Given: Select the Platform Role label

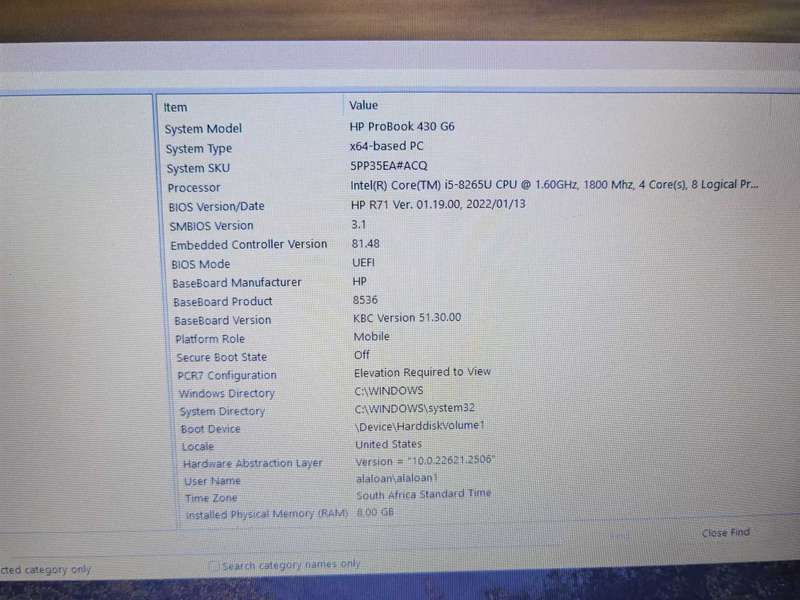Looking at the screenshot, I should [x=210, y=339].
